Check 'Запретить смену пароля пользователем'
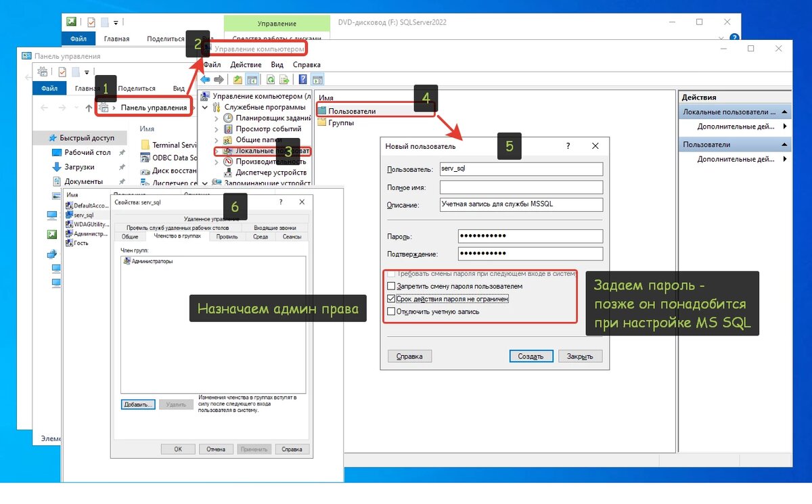Image resolution: width=812 pixels, height=504 pixels. click(391, 286)
